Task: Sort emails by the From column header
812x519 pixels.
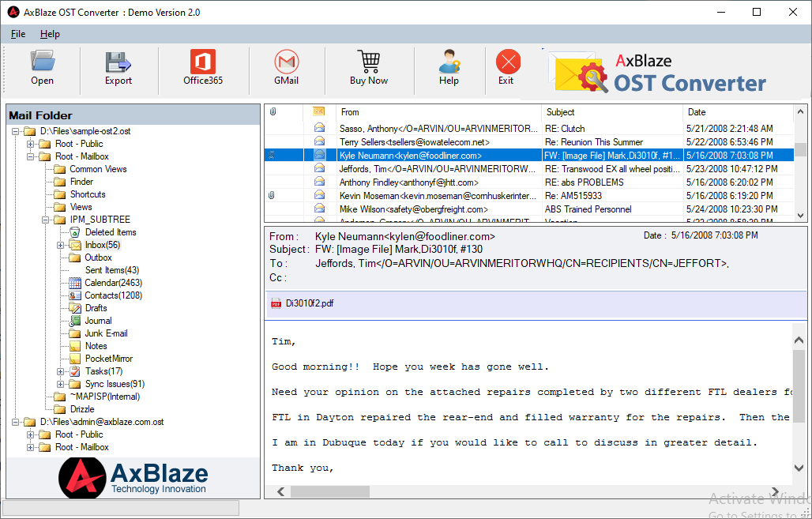Action: [x=438, y=112]
